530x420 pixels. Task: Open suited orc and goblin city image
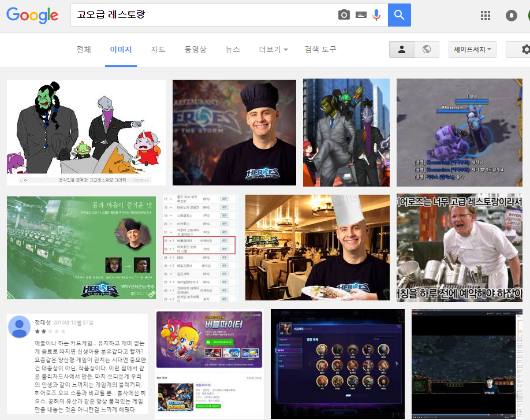(346, 132)
